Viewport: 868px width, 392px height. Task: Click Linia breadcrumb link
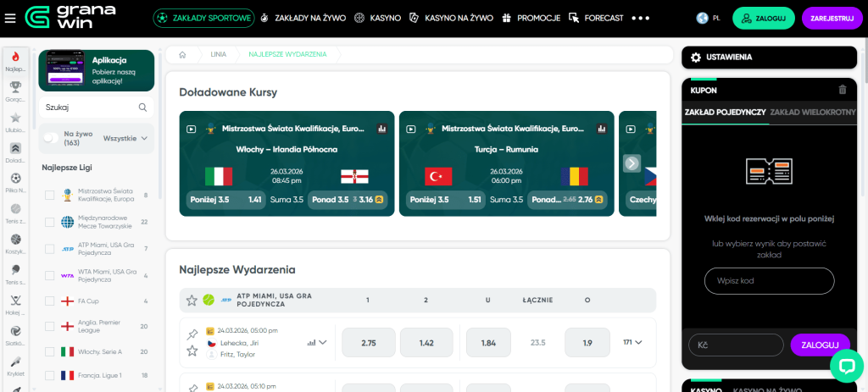tap(218, 54)
